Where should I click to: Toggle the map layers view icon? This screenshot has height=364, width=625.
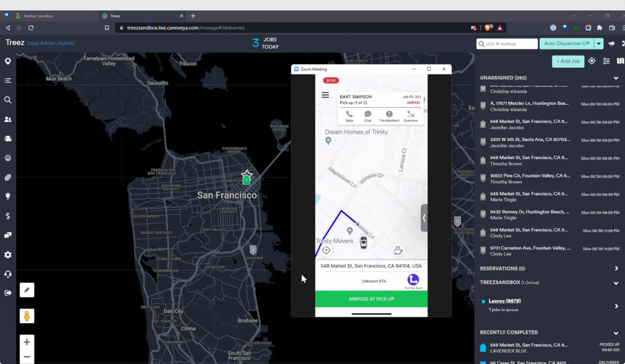620,61
